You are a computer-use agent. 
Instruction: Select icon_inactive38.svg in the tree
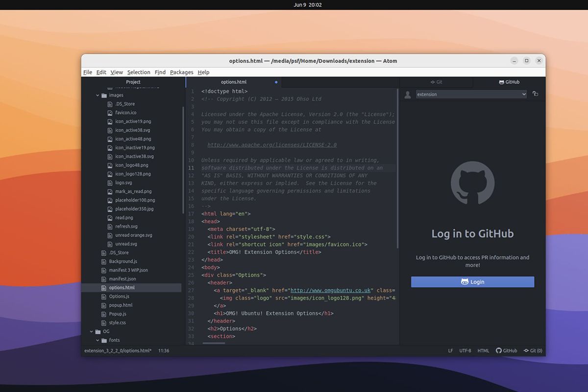[x=134, y=156]
